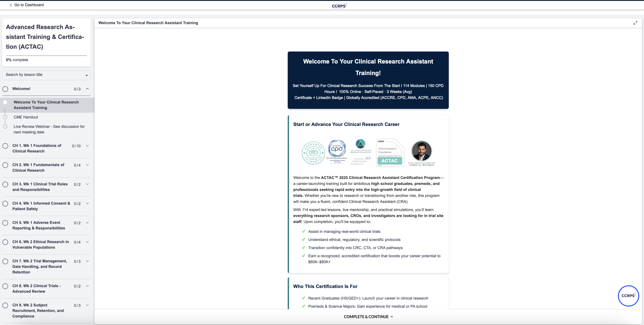Toggle CH 8 Advanced Review completion circle
Viewport: 644px width, 325px height.
(5, 286)
